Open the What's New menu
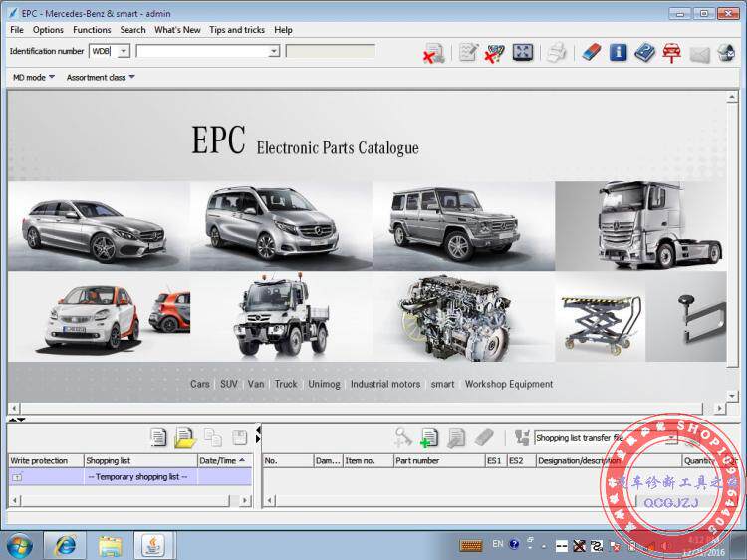 pyautogui.click(x=177, y=30)
